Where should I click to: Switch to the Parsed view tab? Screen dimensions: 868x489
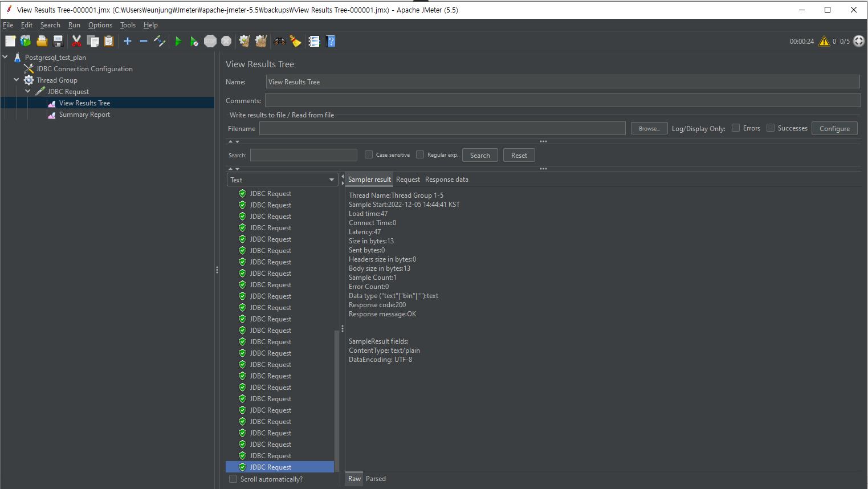[376, 479]
